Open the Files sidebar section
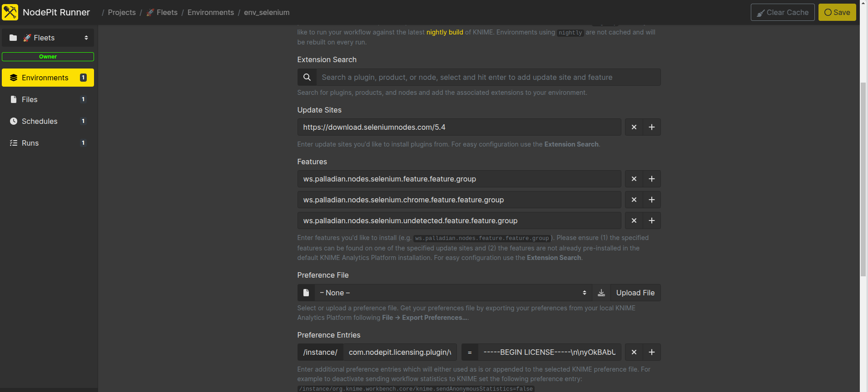 click(x=48, y=99)
